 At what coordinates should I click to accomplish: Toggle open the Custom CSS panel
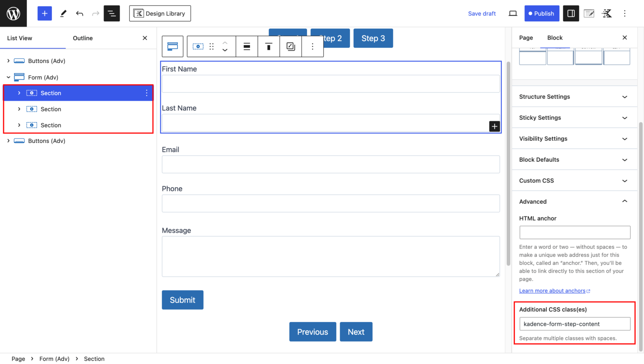574,180
